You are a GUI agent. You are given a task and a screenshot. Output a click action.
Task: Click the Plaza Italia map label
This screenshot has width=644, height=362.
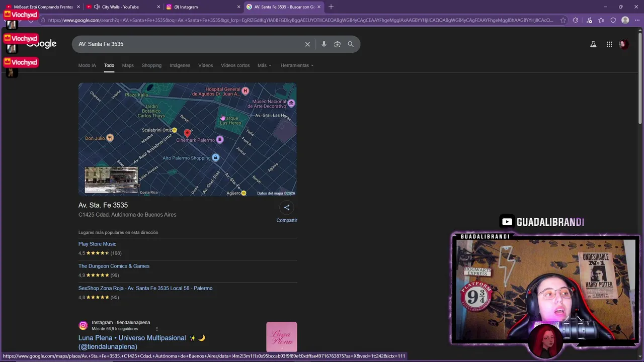point(136,95)
